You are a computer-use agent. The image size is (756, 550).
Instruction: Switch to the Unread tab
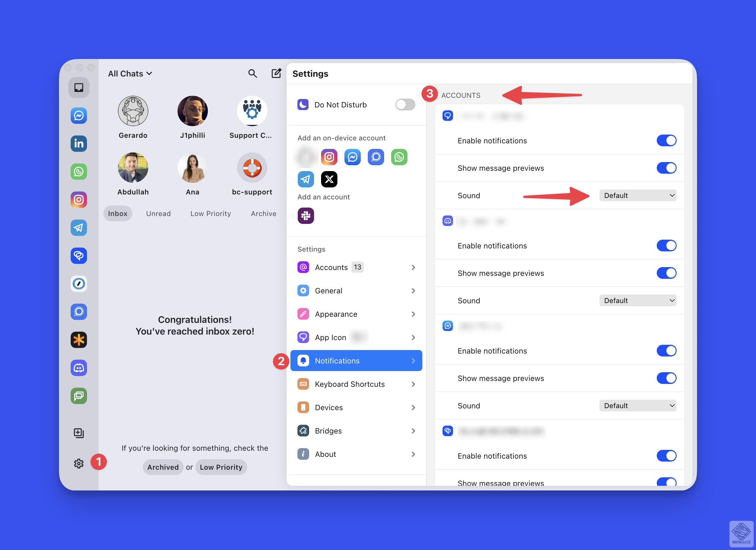158,214
